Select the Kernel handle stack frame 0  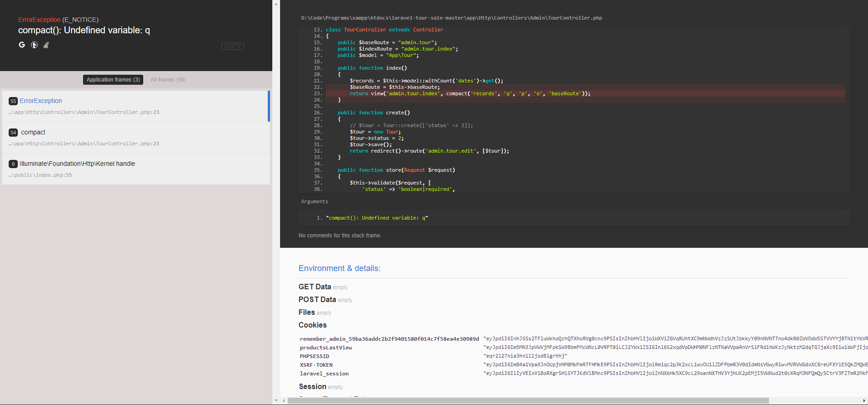pos(136,169)
